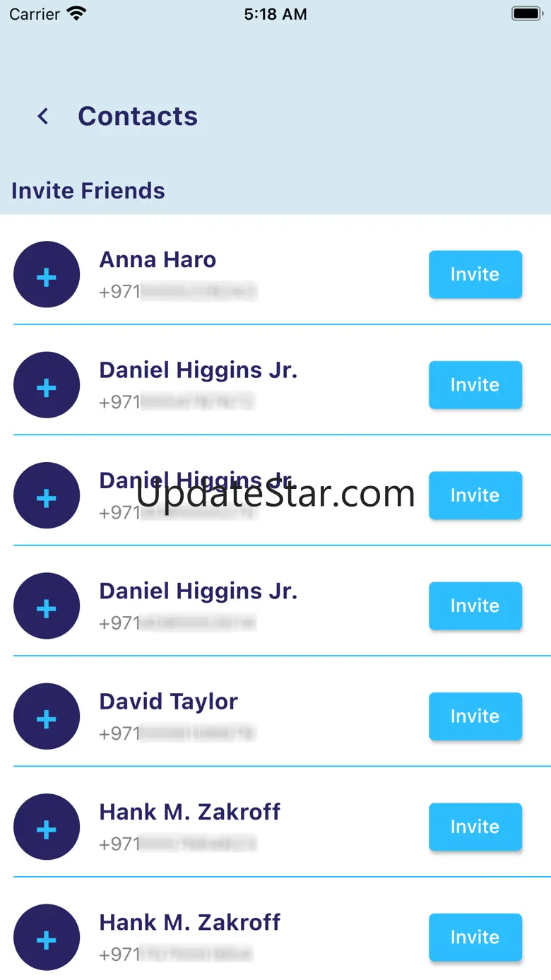
Task: Tap the plus avatar beside last Hank M. Zakroff
Action: click(x=47, y=938)
